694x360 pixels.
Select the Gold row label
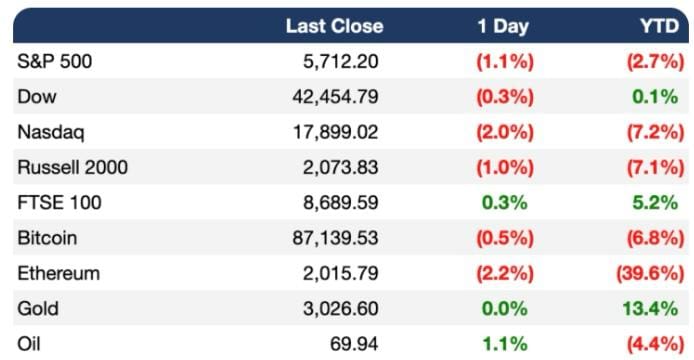[x=38, y=309]
